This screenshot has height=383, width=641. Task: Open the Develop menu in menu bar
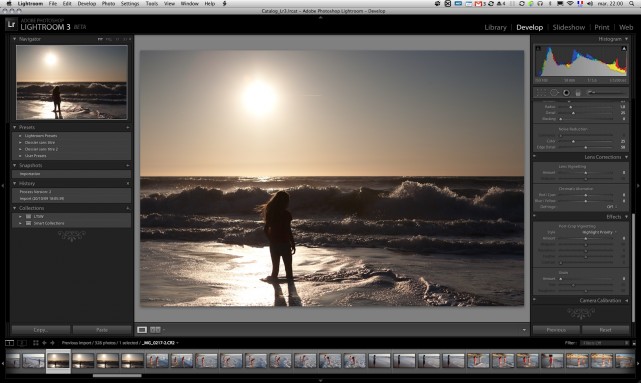[x=87, y=4]
